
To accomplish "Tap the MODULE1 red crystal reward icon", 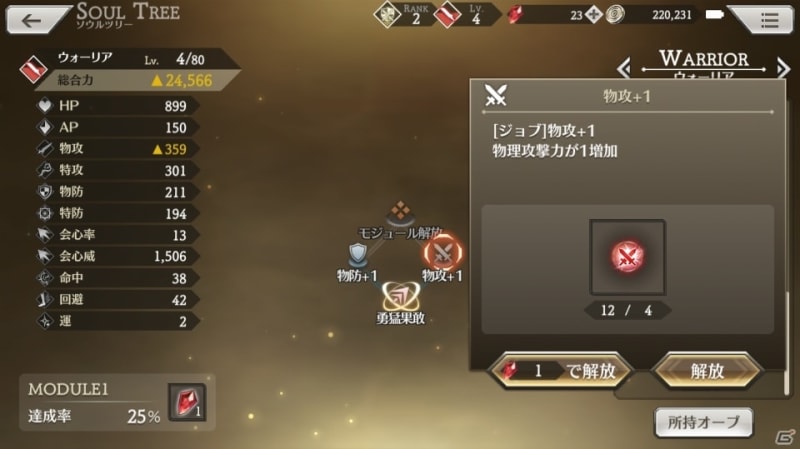I will (187, 402).
